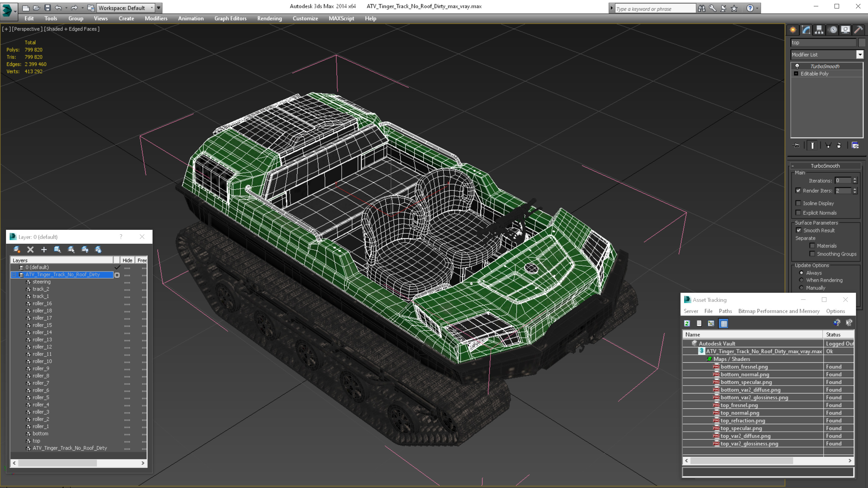The width and height of the screenshot is (868, 488).
Task: Open Configure Modifier Sets icon
Action: coord(855,145)
